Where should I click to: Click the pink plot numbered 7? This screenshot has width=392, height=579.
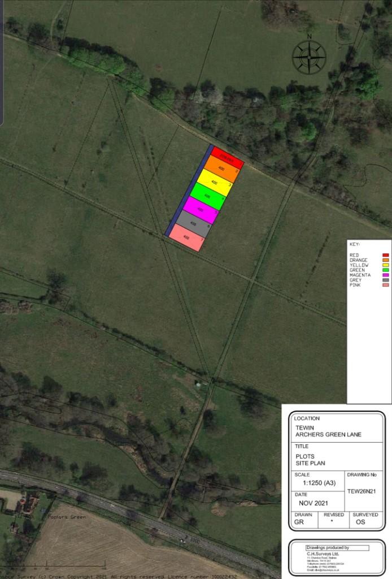click(x=186, y=237)
